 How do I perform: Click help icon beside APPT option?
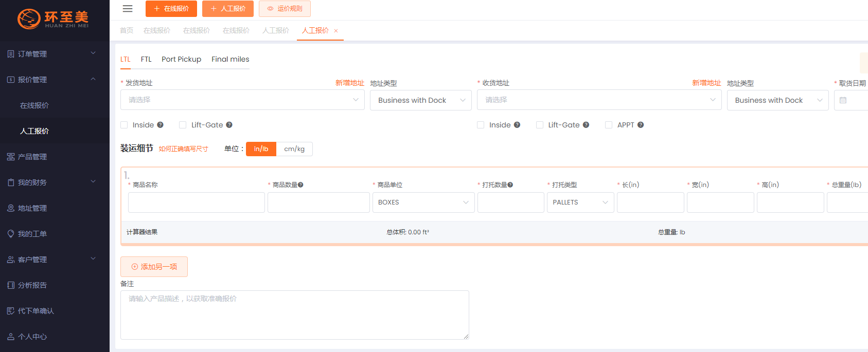click(641, 125)
